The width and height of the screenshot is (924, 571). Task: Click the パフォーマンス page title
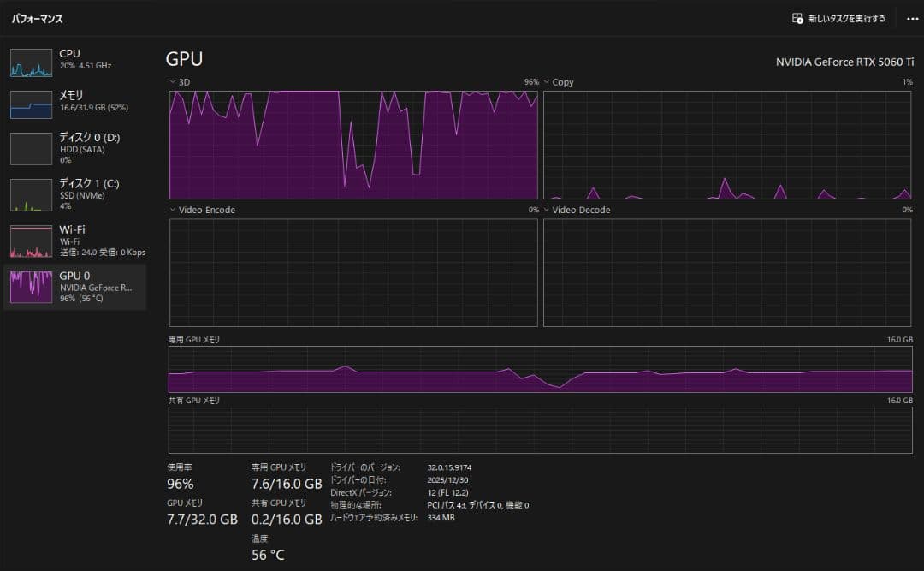point(37,18)
